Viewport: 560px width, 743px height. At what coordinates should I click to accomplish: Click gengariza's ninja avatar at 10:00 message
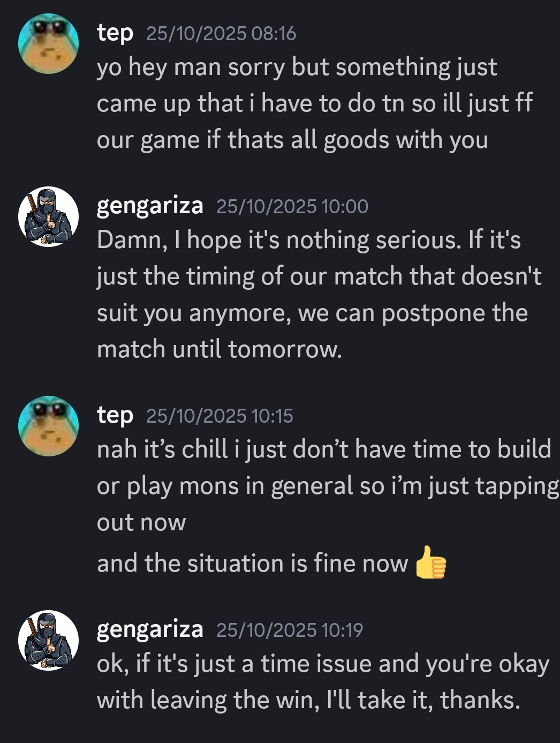pyautogui.click(x=48, y=217)
